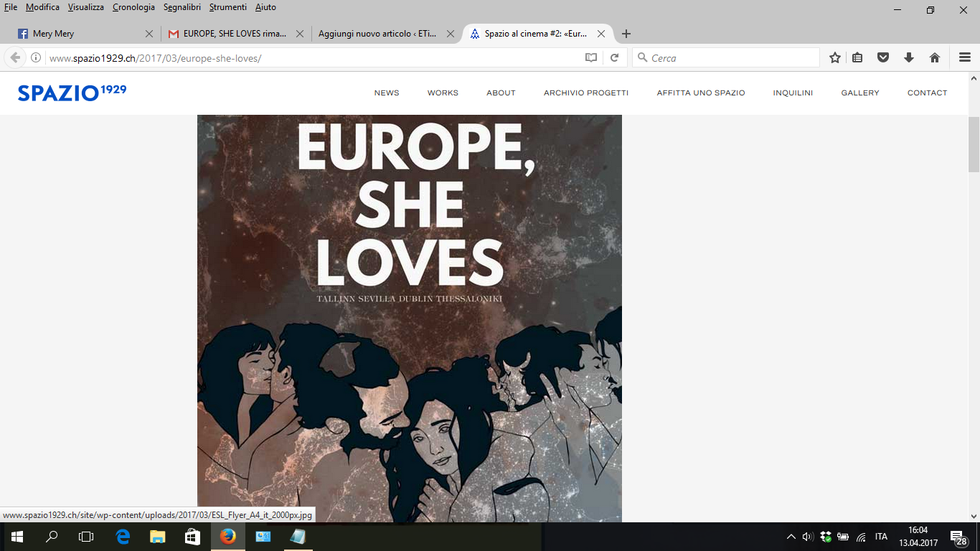
Task: Close the Gmail EUROPE, SHE LOVES tab
Action: [300, 34]
